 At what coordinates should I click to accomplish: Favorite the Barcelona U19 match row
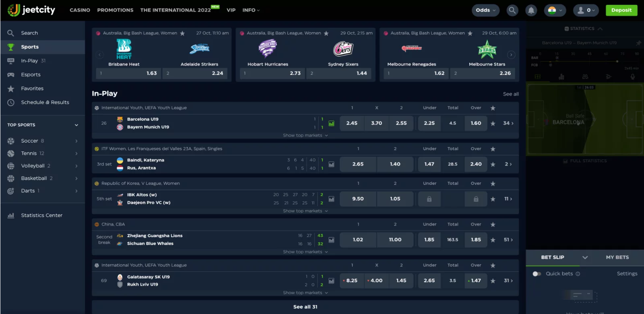click(x=493, y=123)
